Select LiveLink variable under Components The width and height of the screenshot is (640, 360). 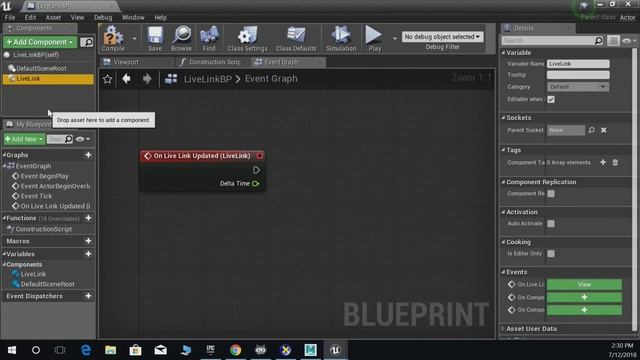[33, 274]
